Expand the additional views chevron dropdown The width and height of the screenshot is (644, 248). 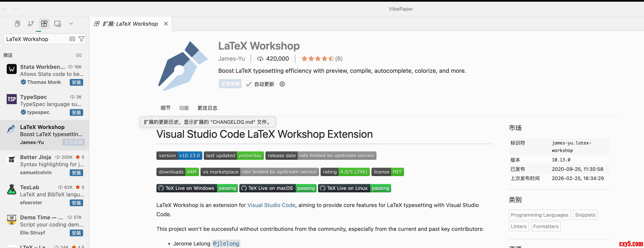[71, 24]
